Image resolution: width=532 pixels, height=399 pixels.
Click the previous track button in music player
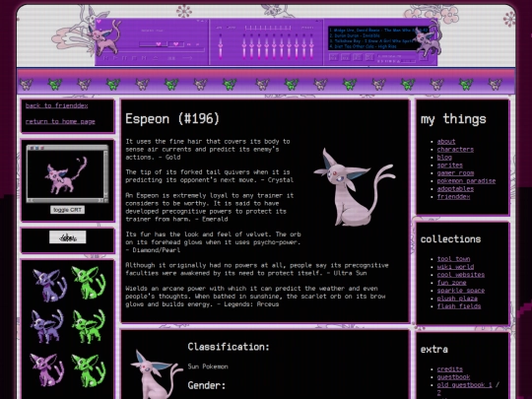[x=105, y=58]
